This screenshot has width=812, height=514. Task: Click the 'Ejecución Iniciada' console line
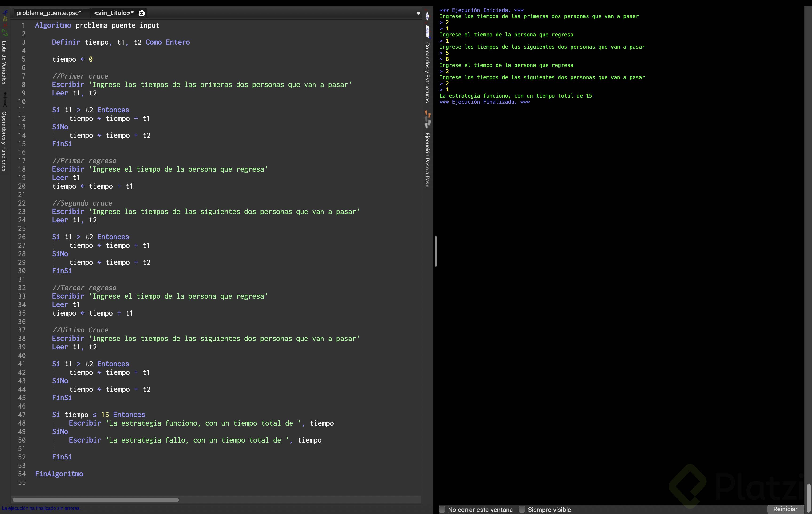pos(481,10)
